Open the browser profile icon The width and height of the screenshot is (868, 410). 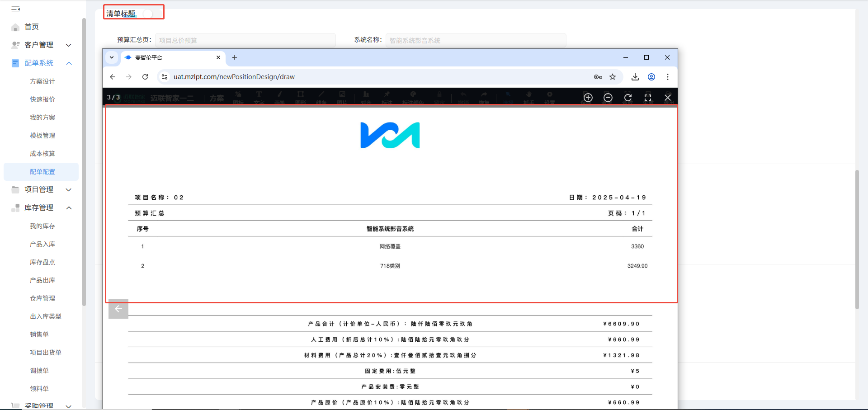[651, 77]
